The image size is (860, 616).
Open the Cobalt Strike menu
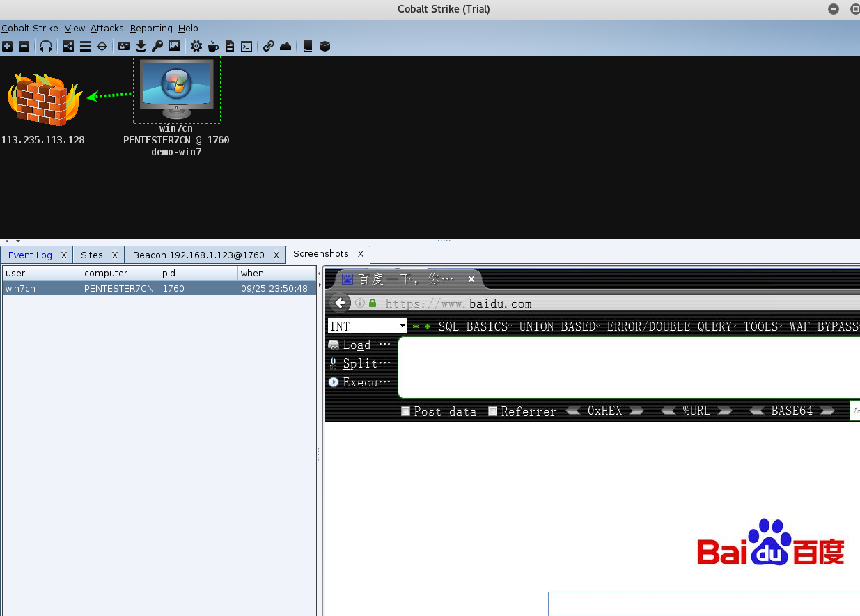tap(30, 29)
